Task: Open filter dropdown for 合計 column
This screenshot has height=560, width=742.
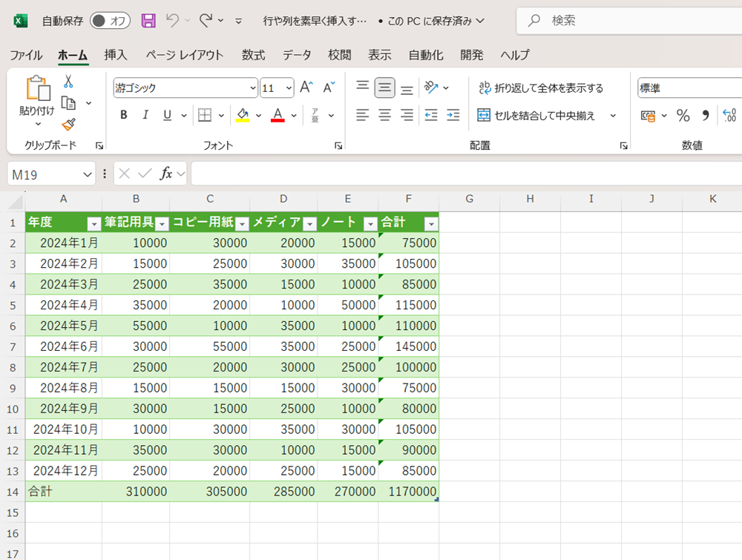Action: pos(431,224)
